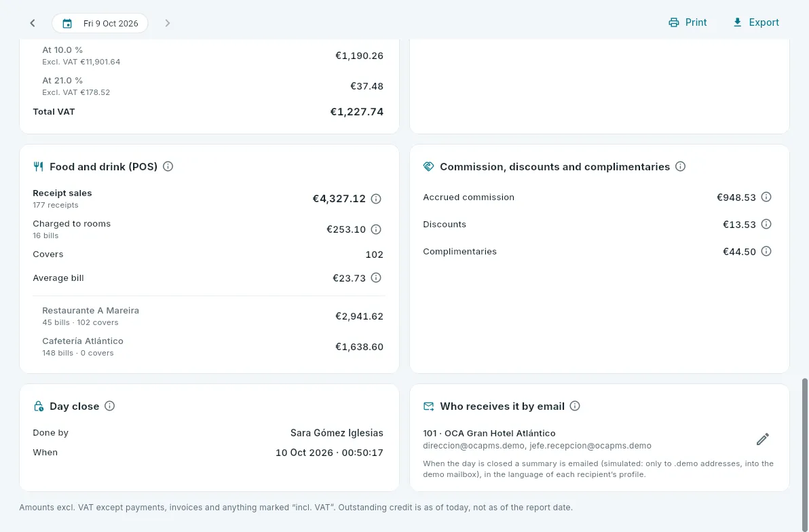809x532 pixels.
Task: Show info for the Day close heading
Action: click(x=109, y=406)
